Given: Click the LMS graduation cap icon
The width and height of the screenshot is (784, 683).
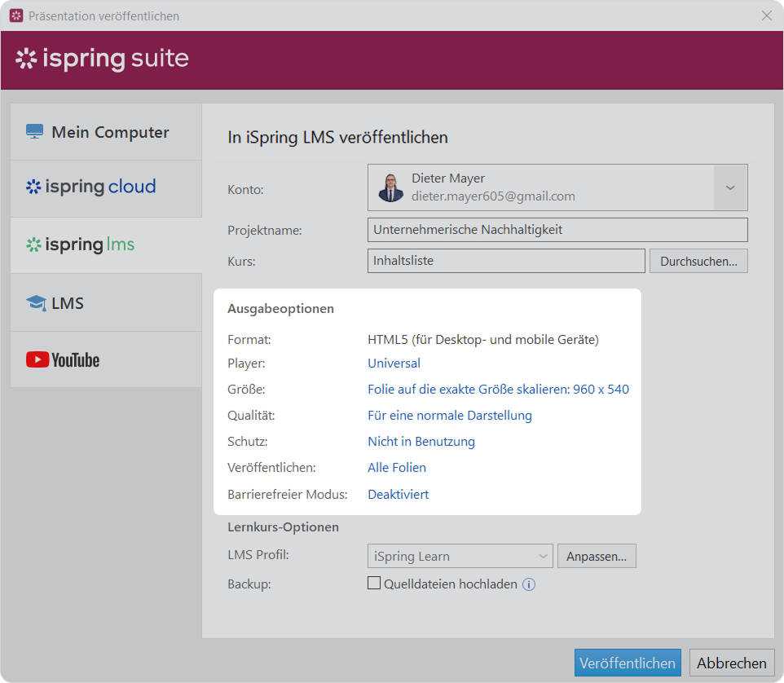Looking at the screenshot, I should click(x=36, y=303).
